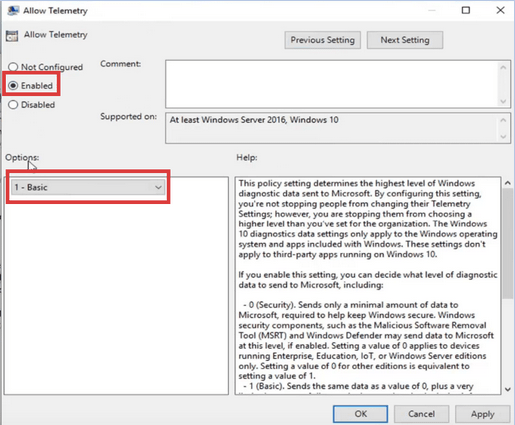Viewport: 515px width, 425px height.
Task: Click the Help pane scroll up arrow
Action: click(x=508, y=183)
